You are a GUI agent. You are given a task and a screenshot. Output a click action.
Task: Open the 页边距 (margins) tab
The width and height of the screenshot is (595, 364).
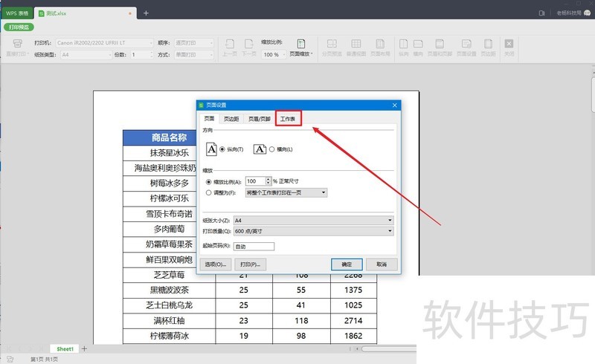tap(231, 119)
